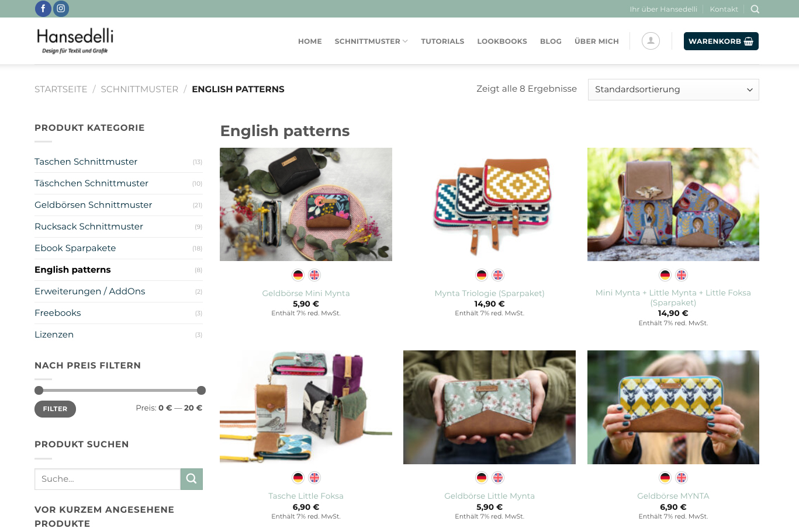
Task: Click the Geldbörse MYNTA title
Action: click(673, 496)
